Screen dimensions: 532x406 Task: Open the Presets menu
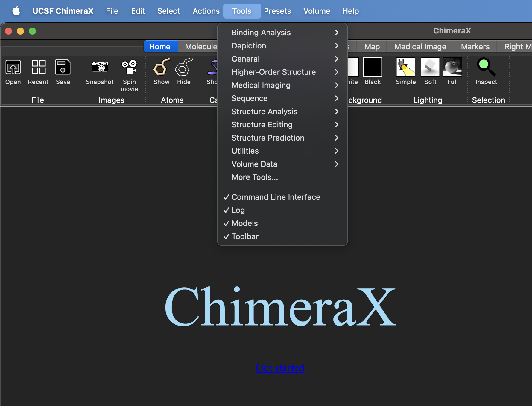(x=277, y=11)
